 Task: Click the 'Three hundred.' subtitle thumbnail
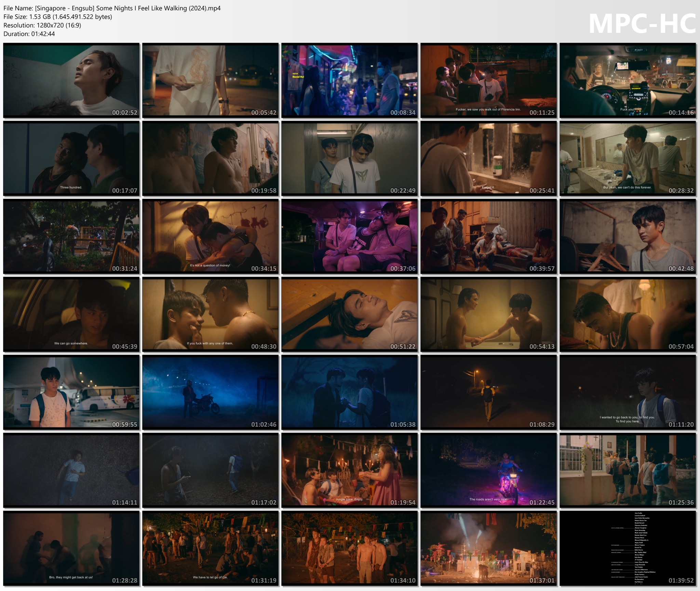71,158
